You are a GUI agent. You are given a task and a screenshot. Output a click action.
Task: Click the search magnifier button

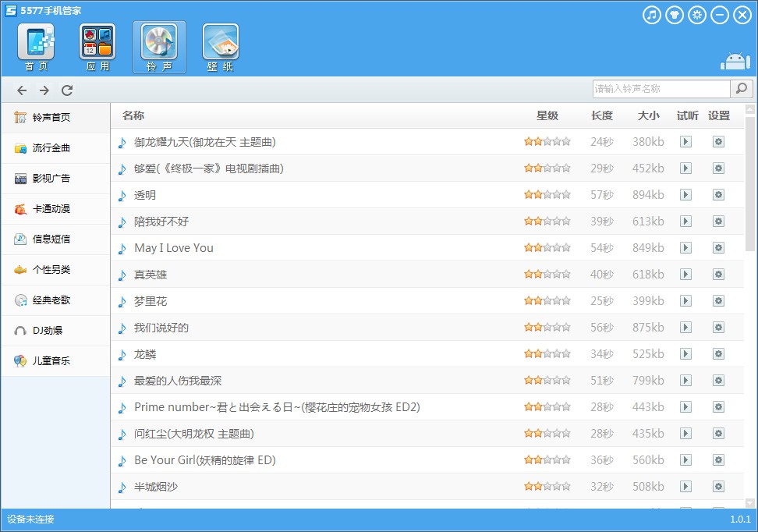coord(742,88)
